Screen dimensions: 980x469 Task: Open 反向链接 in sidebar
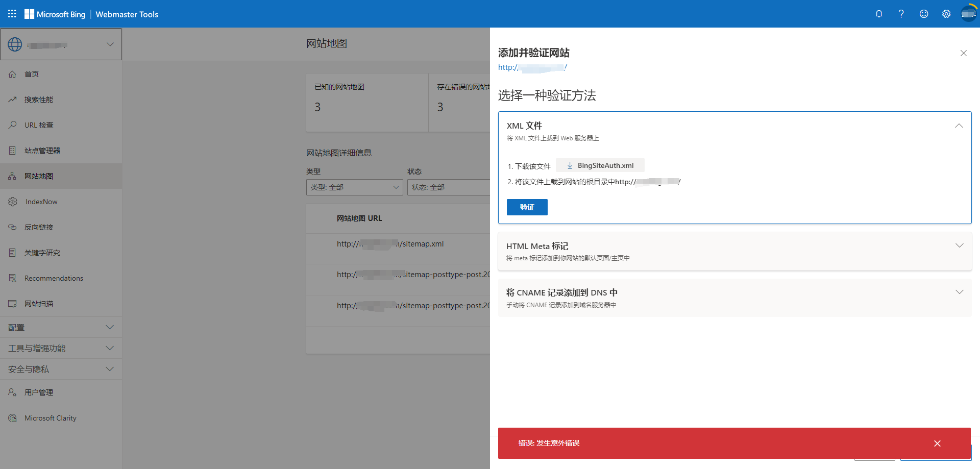[61, 227]
